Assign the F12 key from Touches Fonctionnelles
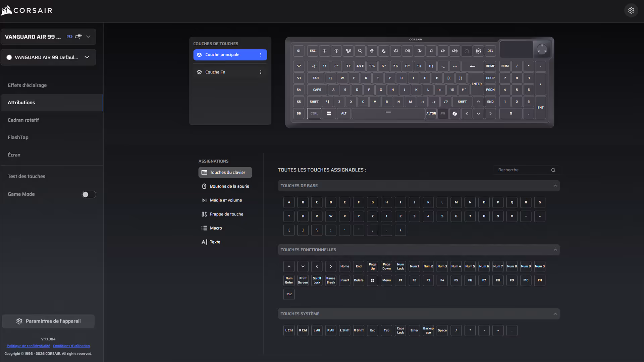644x362 pixels. [x=289, y=294]
